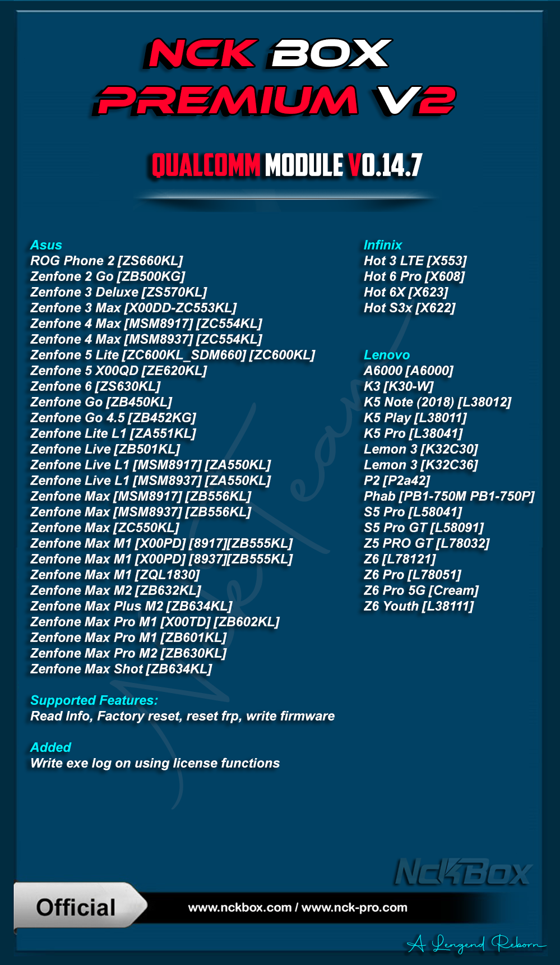
Task: Click Zenfone Max [MSM8917] [ZB556KL] entry
Action: pyautogui.click(x=141, y=496)
